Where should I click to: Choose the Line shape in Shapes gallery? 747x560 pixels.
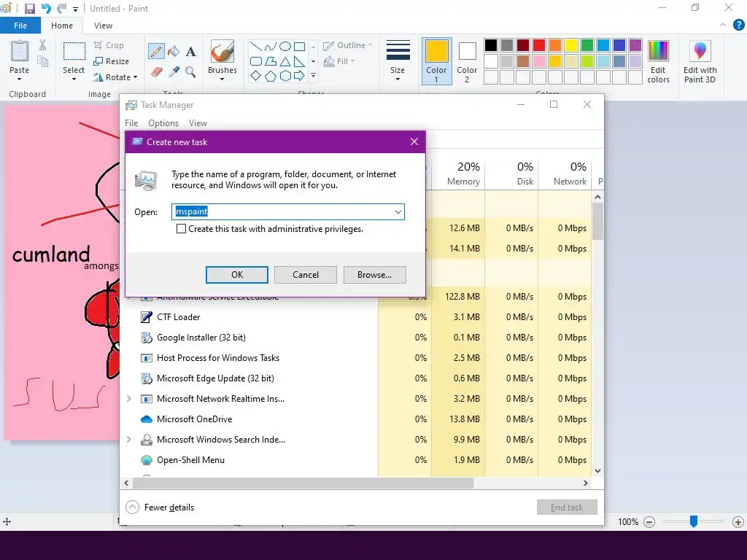click(x=256, y=46)
